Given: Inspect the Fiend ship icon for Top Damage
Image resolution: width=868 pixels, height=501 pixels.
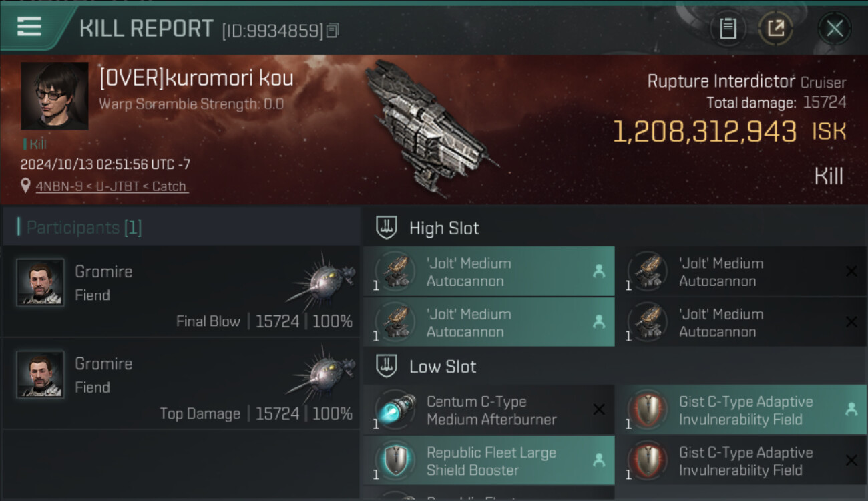Looking at the screenshot, I should tap(322, 375).
